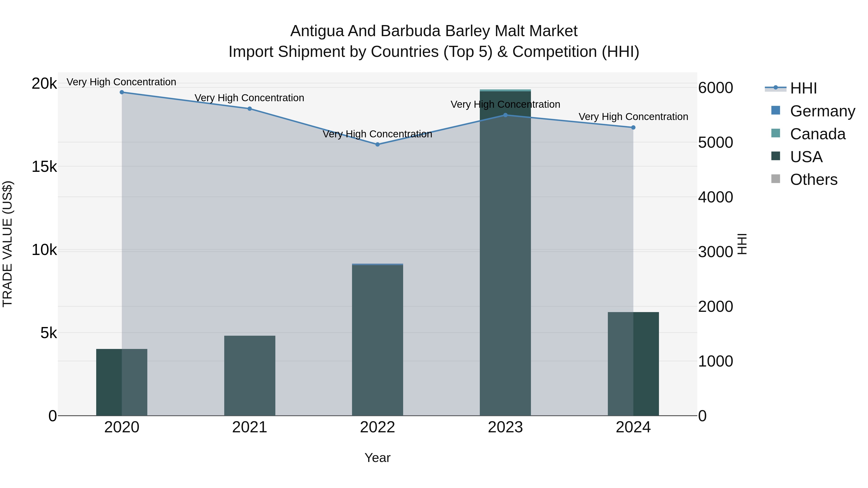The height and width of the screenshot is (488, 868).
Task: Click the 1000 HHI axis tick label
Action: [716, 361]
